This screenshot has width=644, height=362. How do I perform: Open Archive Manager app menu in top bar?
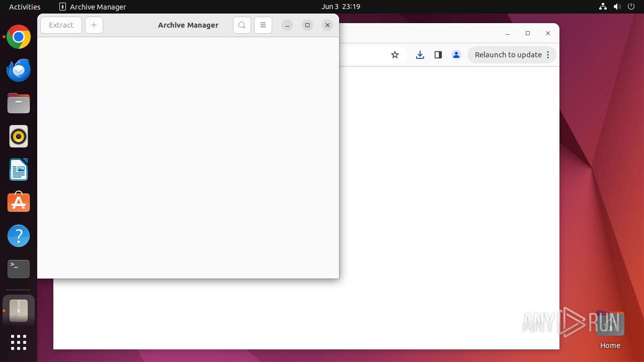pyautogui.click(x=93, y=7)
